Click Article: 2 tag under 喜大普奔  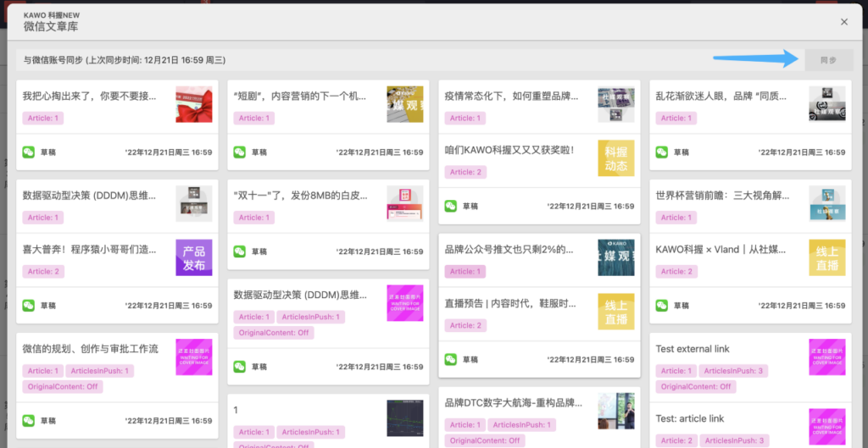click(43, 272)
